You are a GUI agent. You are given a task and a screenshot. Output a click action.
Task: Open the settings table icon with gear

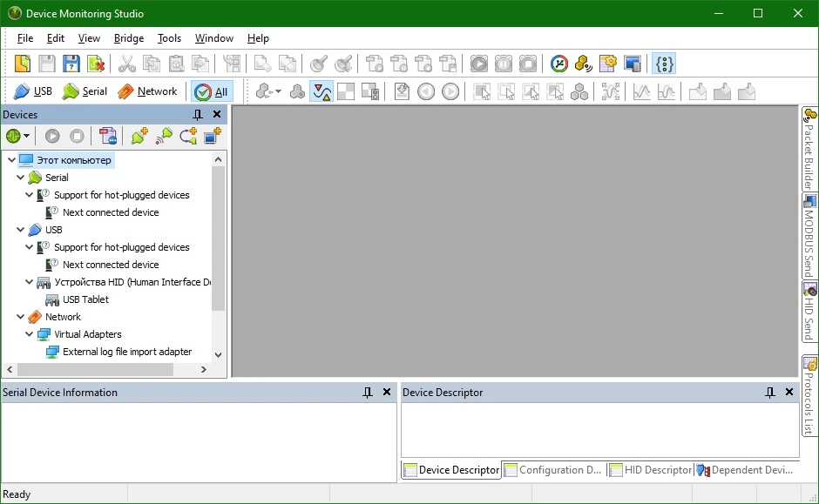[607, 64]
